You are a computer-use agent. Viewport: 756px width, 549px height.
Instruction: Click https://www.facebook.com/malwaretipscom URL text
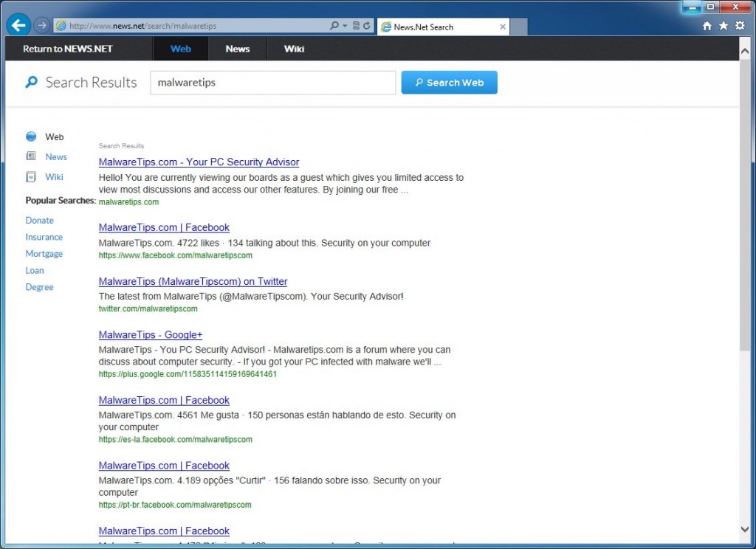(x=176, y=255)
